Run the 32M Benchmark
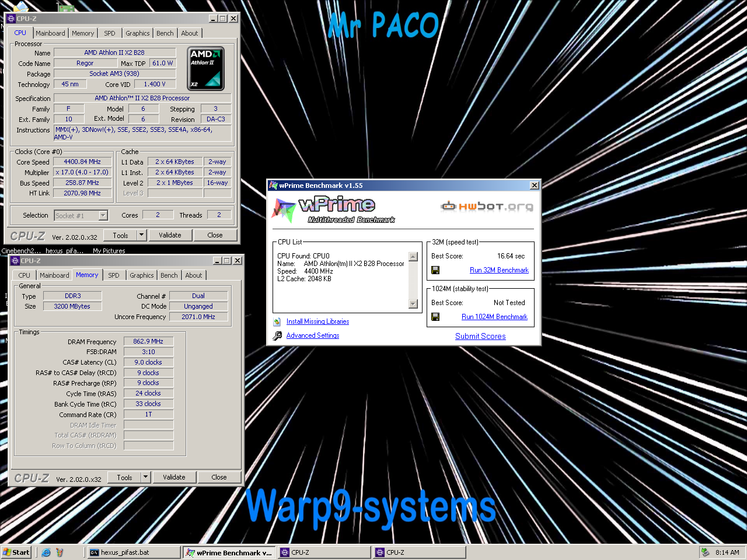This screenshot has width=747, height=560. 499,270
